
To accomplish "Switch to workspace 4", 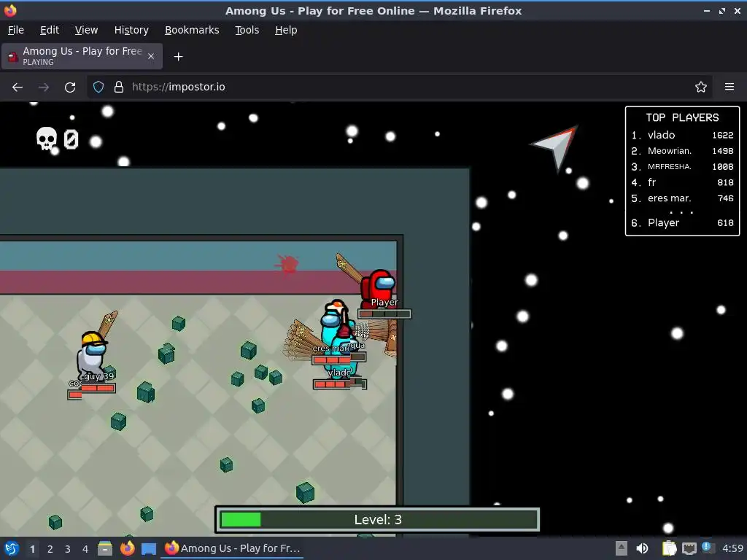I will (85, 549).
